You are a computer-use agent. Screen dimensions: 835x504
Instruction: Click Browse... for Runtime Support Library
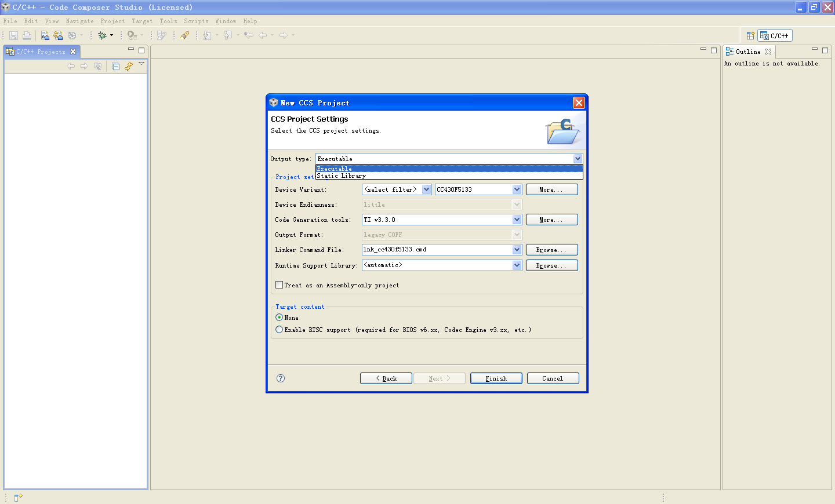(552, 265)
